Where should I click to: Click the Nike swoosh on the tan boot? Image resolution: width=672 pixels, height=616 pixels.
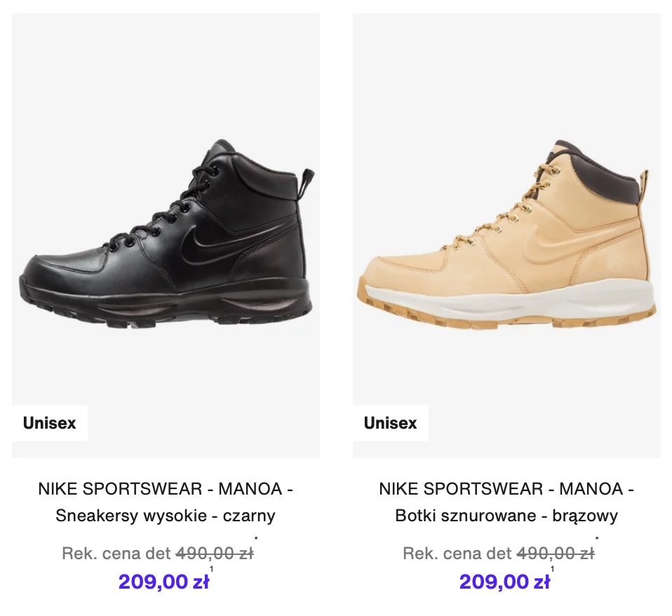click(x=542, y=241)
